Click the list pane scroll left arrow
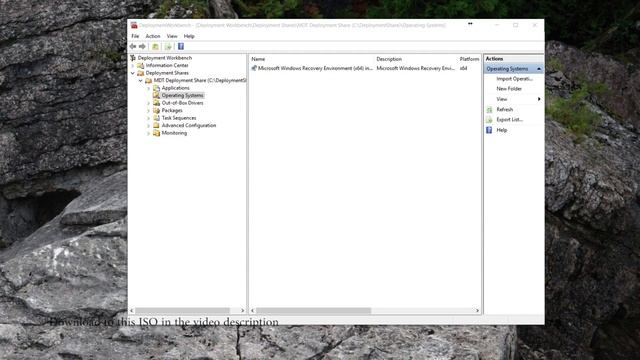Screen dimensions: 640x360 pos(253,311)
